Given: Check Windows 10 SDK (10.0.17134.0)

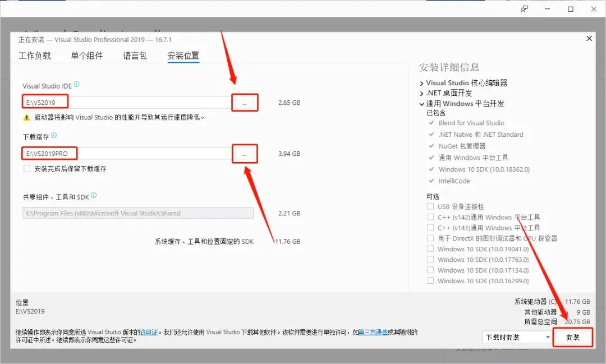Looking at the screenshot, I should point(430,270).
